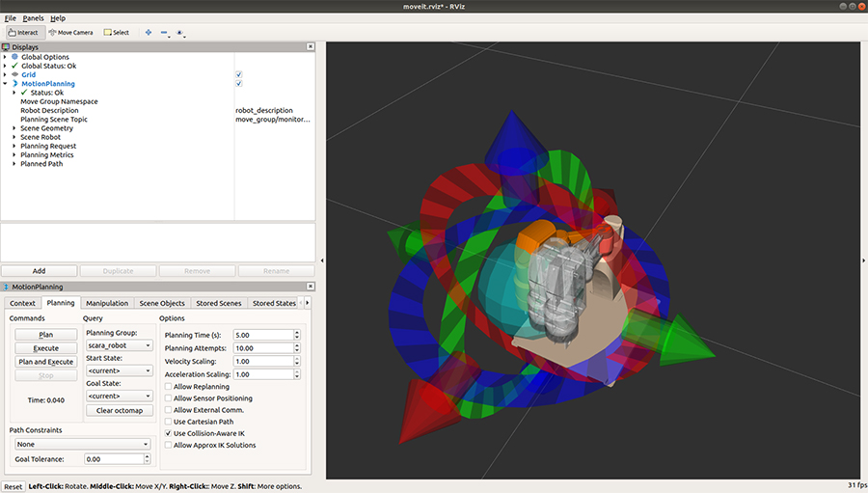Viewport: 868px width, 493px height.
Task: Open the view options eye icon
Action: [180, 32]
